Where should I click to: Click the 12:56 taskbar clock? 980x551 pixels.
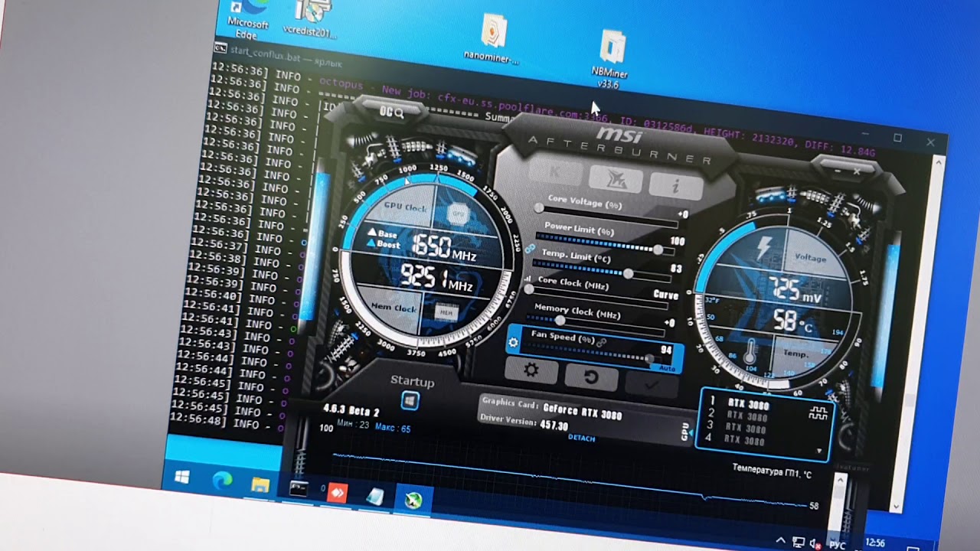[x=875, y=543]
